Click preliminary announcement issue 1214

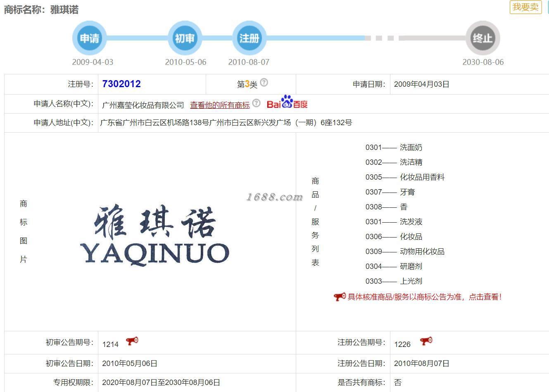[110, 344]
